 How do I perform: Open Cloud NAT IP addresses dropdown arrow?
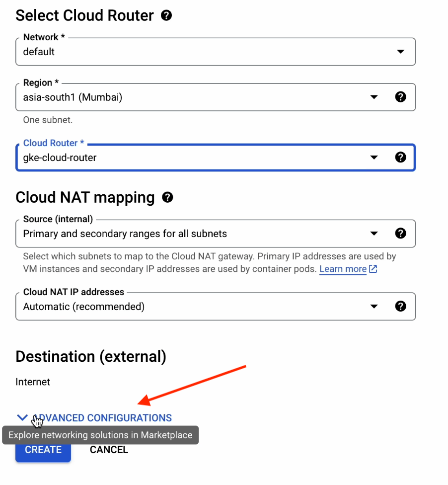(374, 307)
